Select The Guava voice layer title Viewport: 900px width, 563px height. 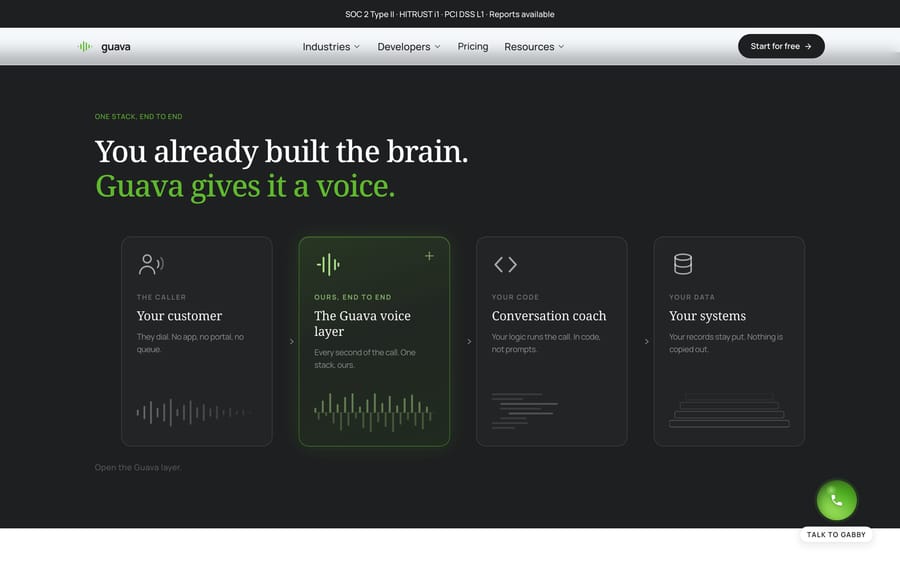coord(362,324)
